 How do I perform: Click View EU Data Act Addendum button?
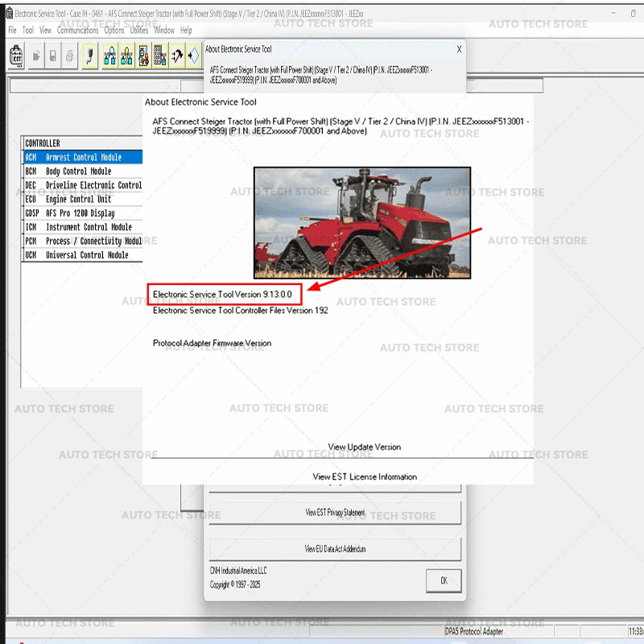pos(335,549)
